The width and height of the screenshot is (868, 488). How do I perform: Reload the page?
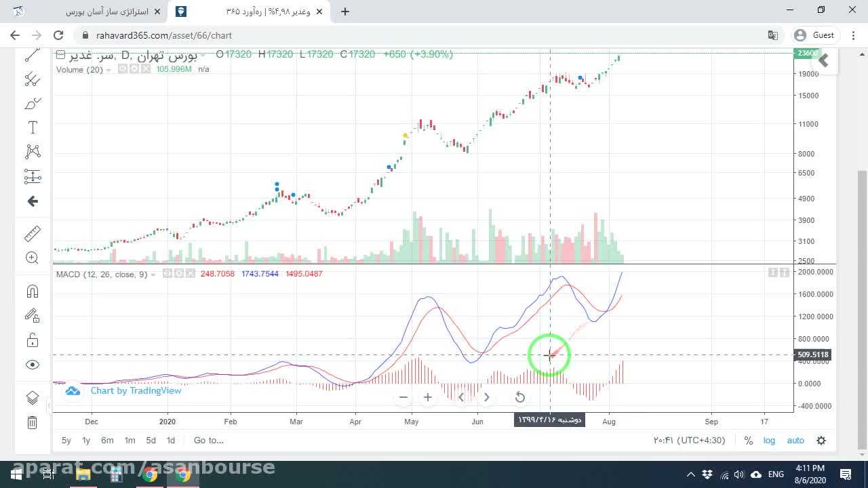(58, 35)
